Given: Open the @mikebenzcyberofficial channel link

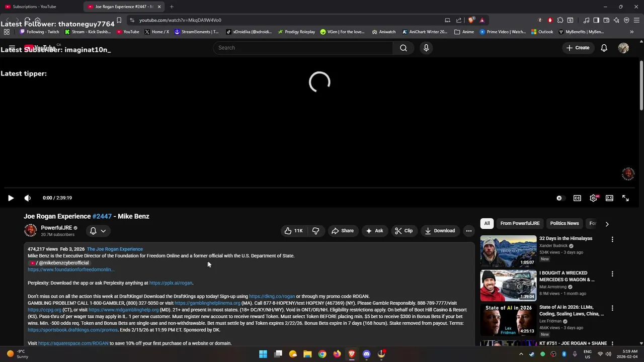Looking at the screenshot, I should (x=59, y=263).
